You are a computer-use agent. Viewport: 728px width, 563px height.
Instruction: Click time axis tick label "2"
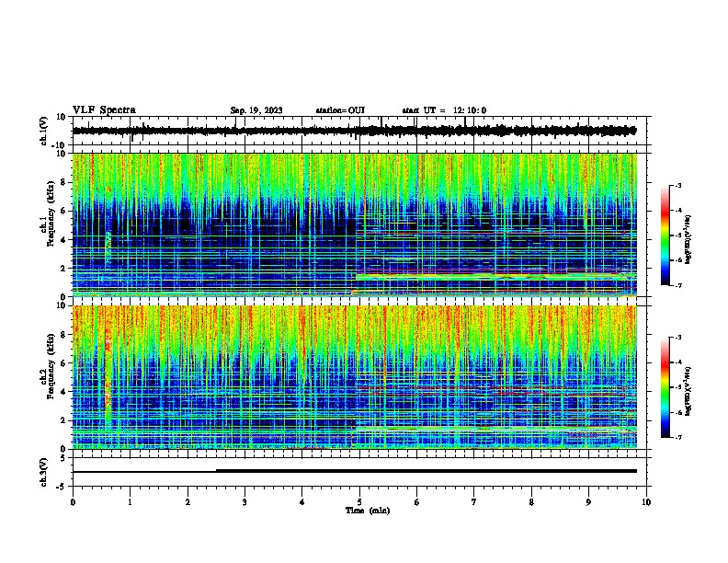pyautogui.click(x=188, y=502)
